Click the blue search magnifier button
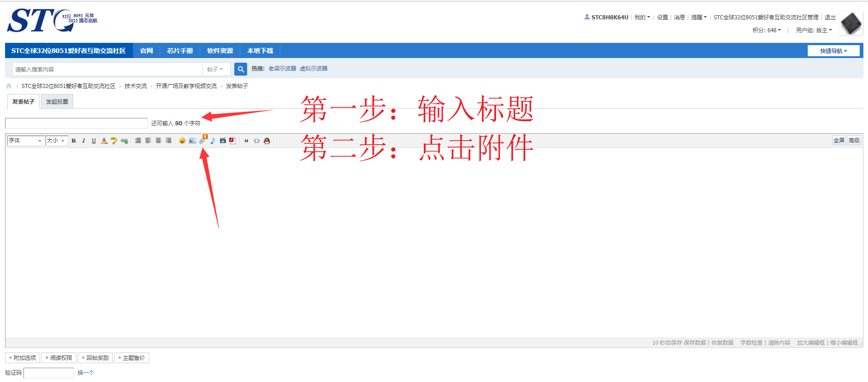 pos(241,69)
